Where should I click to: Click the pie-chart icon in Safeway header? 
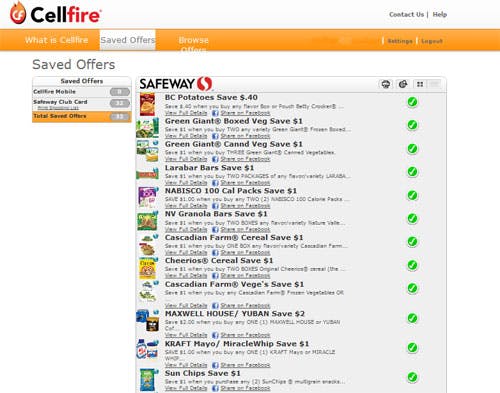point(403,84)
